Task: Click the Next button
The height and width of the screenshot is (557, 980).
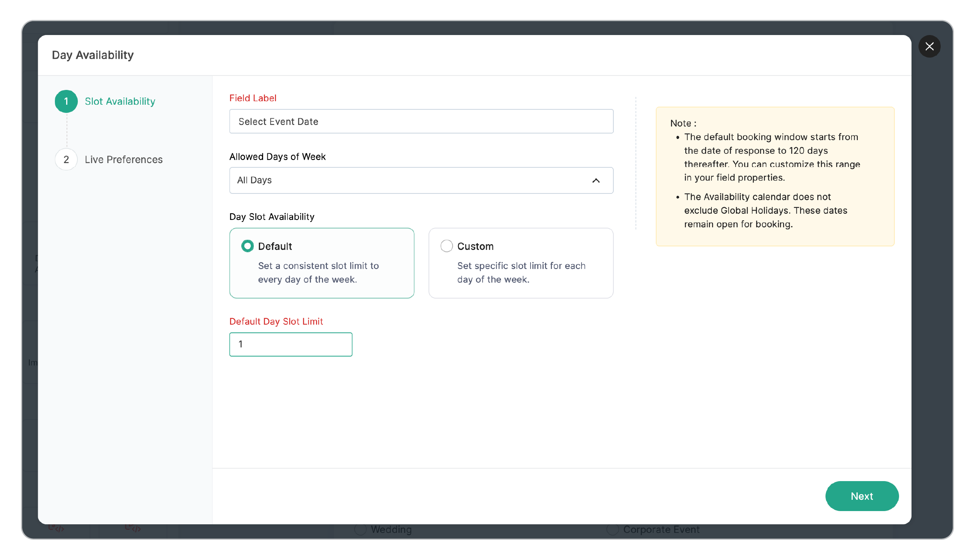Action: click(861, 496)
